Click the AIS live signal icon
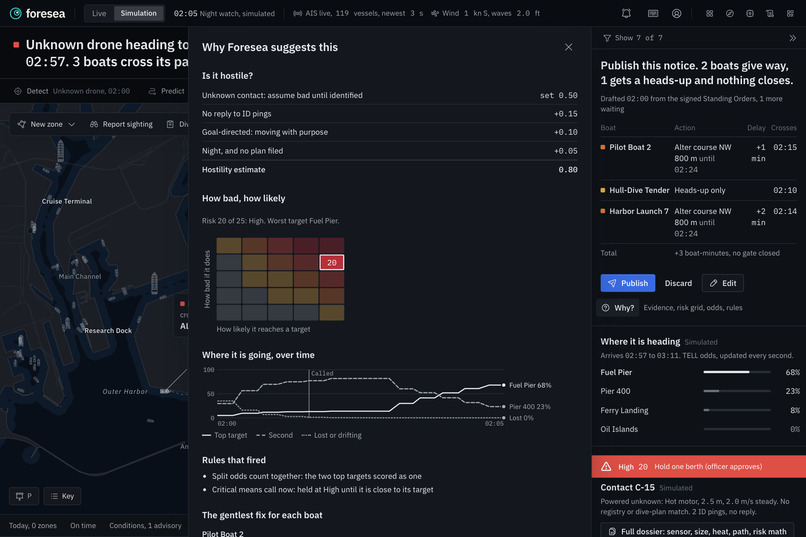The width and height of the screenshot is (806, 537). (297, 13)
